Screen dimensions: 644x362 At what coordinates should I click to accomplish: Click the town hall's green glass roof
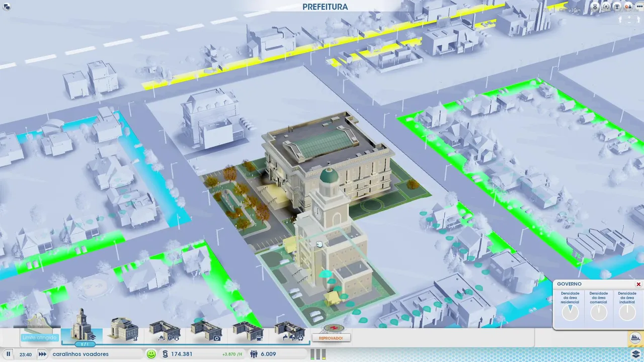click(323, 142)
